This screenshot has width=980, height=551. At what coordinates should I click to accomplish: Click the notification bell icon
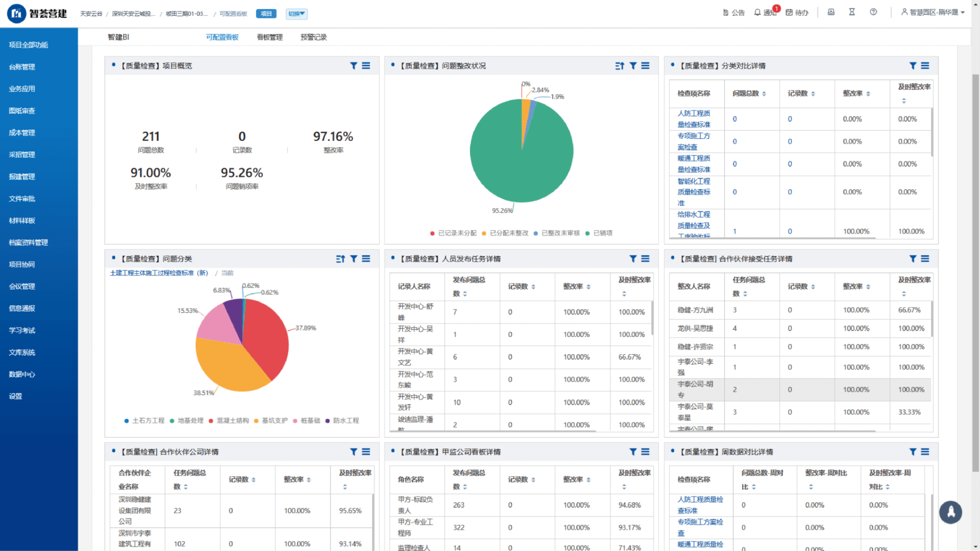[757, 12]
